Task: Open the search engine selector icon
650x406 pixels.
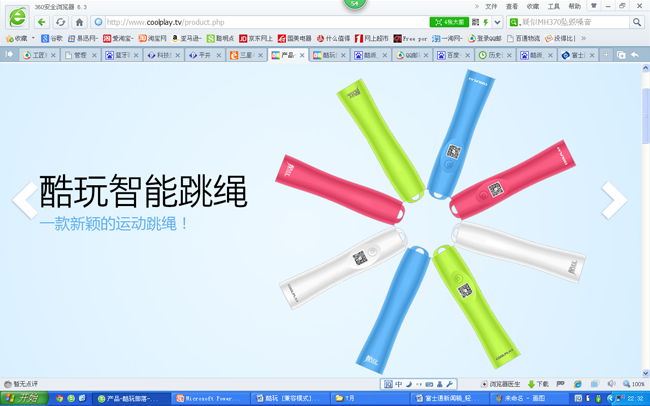Action: pyautogui.click(x=514, y=22)
